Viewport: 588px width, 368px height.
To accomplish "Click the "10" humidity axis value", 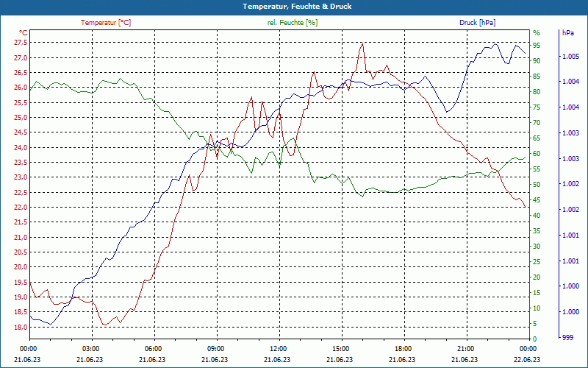I will click(537, 308).
